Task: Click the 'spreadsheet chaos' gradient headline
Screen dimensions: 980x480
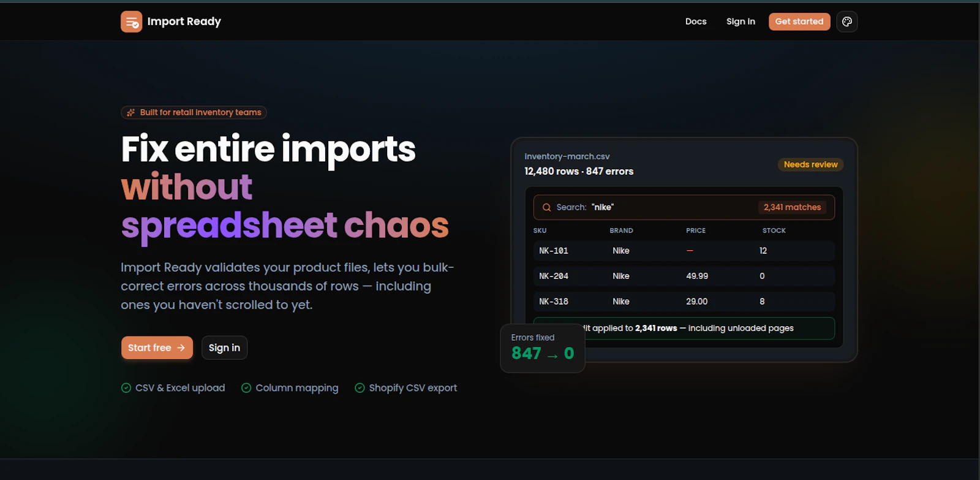Action: tap(285, 226)
